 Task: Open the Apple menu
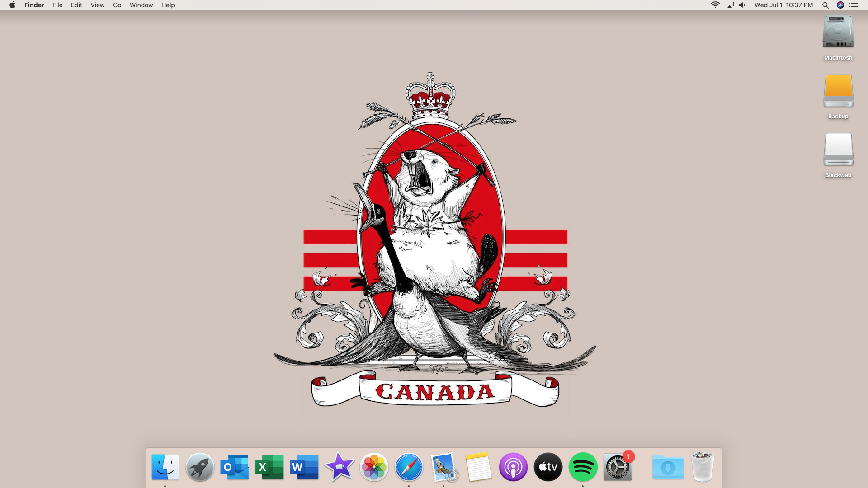click(12, 5)
